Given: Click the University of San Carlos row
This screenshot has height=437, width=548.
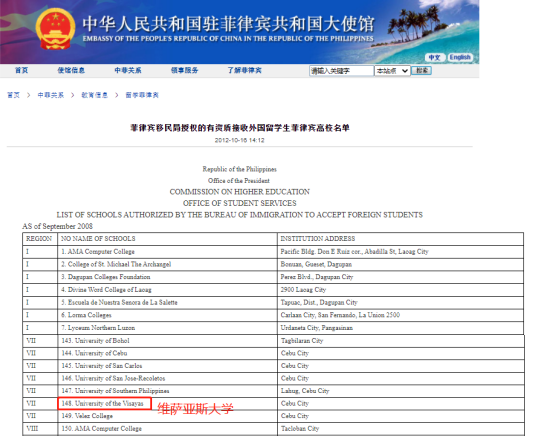Looking at the screenshot, I should coord(273,366).
